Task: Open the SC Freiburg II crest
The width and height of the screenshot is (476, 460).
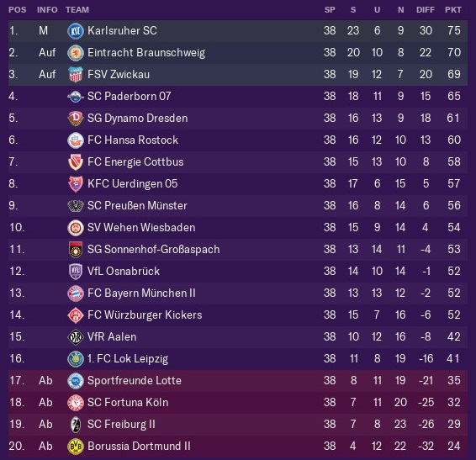Action: [76, 425]
